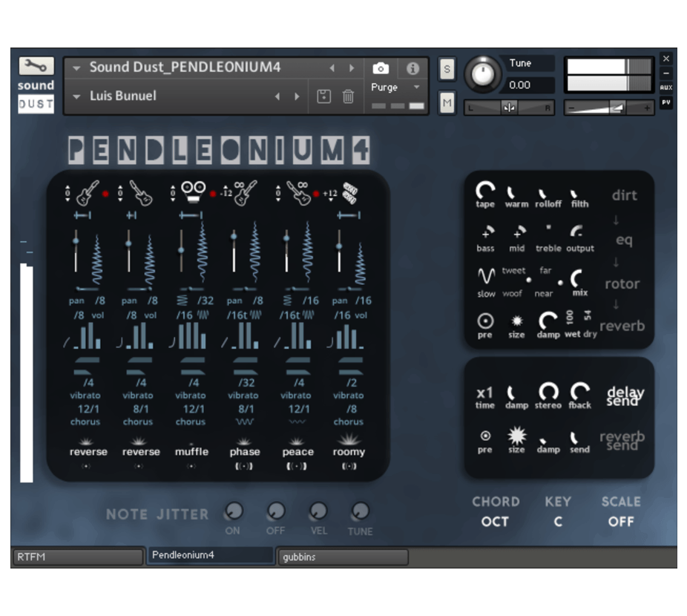Switch to the gubbins tab
The image size is (687, 616).
(x=343, y=557)
